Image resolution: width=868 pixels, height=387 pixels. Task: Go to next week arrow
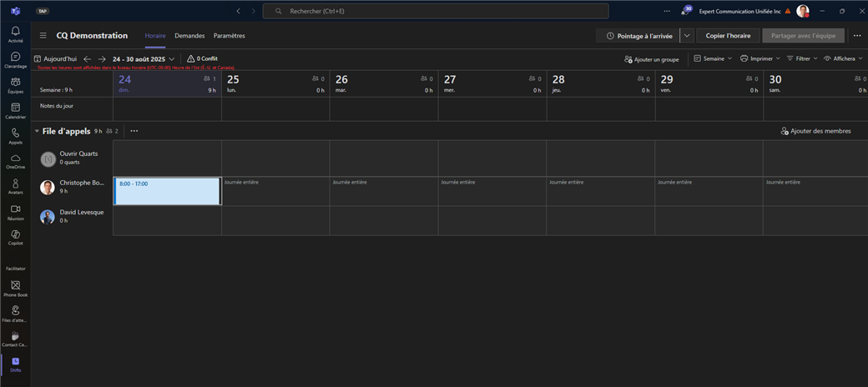pyautogui.click(x=102, y=58)
